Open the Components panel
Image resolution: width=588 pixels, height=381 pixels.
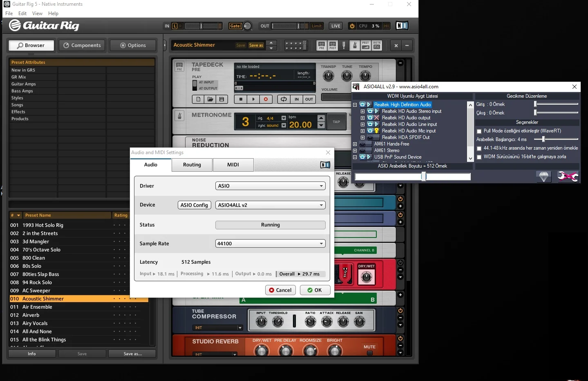coord(82,45)
